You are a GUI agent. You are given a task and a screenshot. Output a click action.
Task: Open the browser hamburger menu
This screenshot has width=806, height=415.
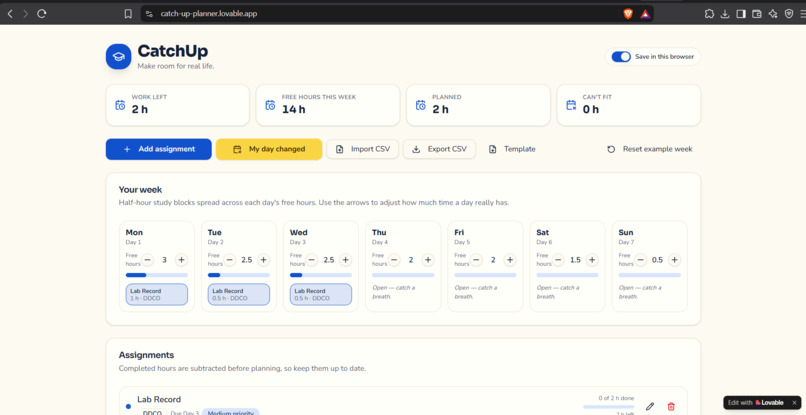(802, 14)
